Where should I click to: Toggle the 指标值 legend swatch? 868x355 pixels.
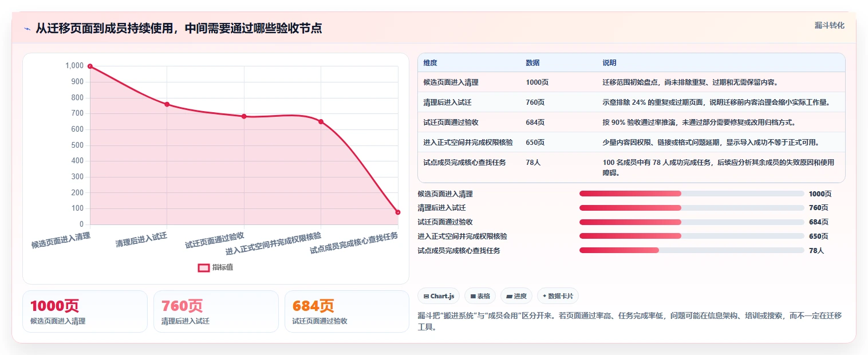(204, 267)
